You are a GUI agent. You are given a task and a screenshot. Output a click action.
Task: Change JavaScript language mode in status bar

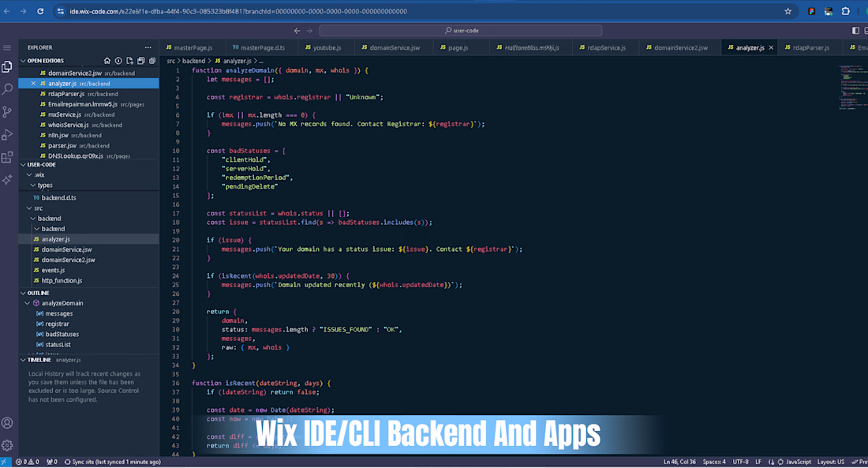coord(799,462)
